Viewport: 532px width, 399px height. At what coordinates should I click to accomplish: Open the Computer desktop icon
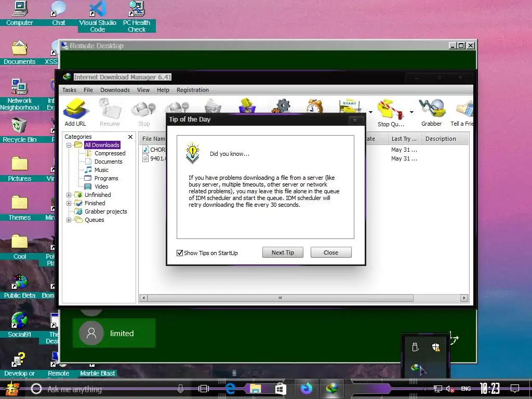coord(20,9)
